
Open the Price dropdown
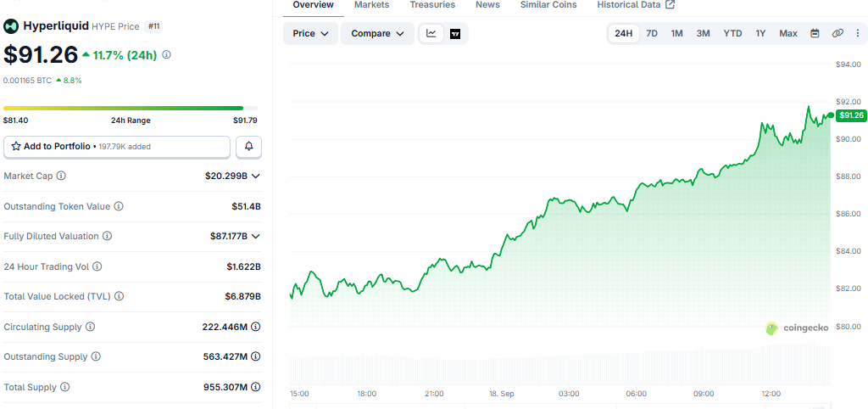[310, 33]
